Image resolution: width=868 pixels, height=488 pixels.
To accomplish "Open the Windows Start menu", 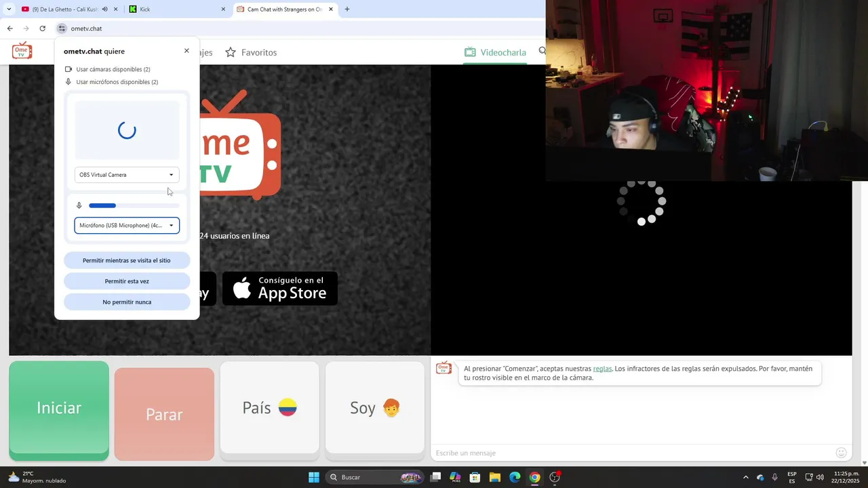I will point(314,477).
